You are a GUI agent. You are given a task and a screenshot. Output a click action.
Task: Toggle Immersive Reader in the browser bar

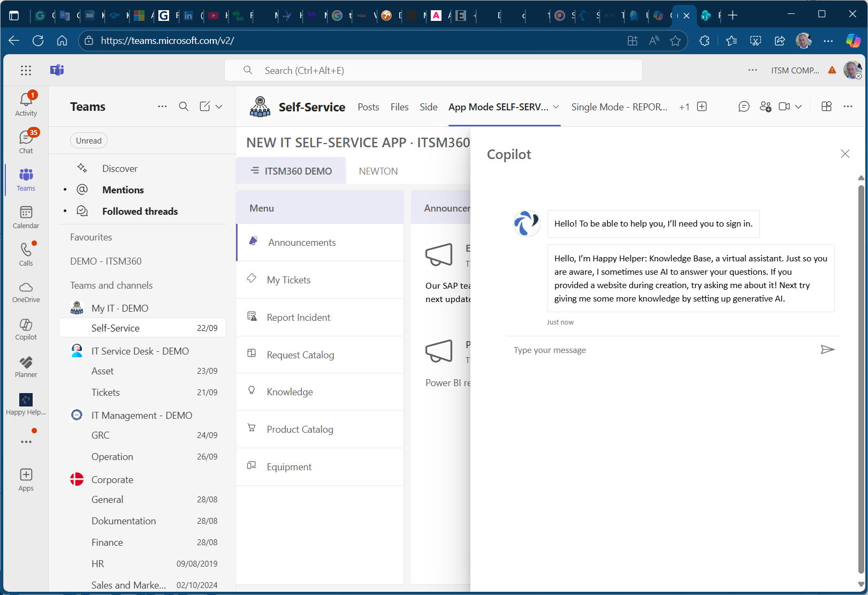coord(654,41)
